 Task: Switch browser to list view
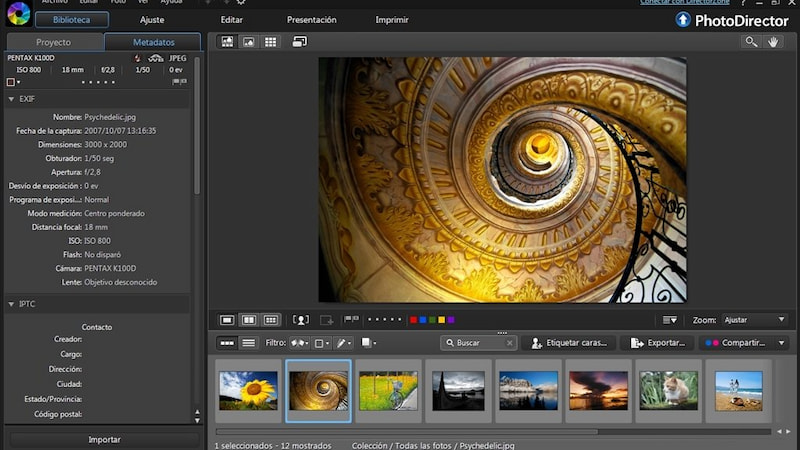(248, 343)
